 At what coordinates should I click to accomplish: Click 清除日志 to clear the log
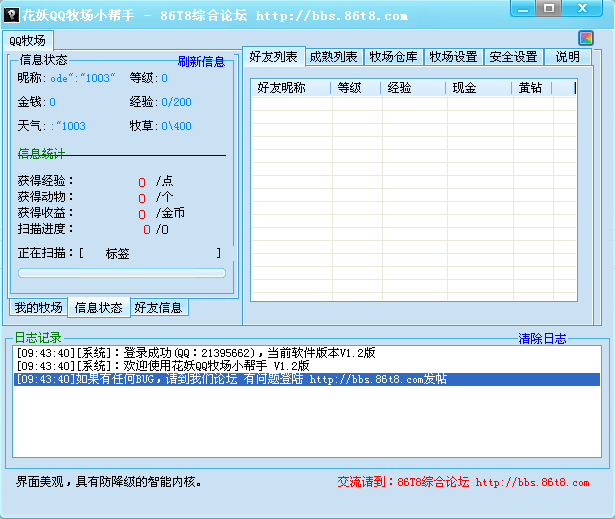[542, 339]
